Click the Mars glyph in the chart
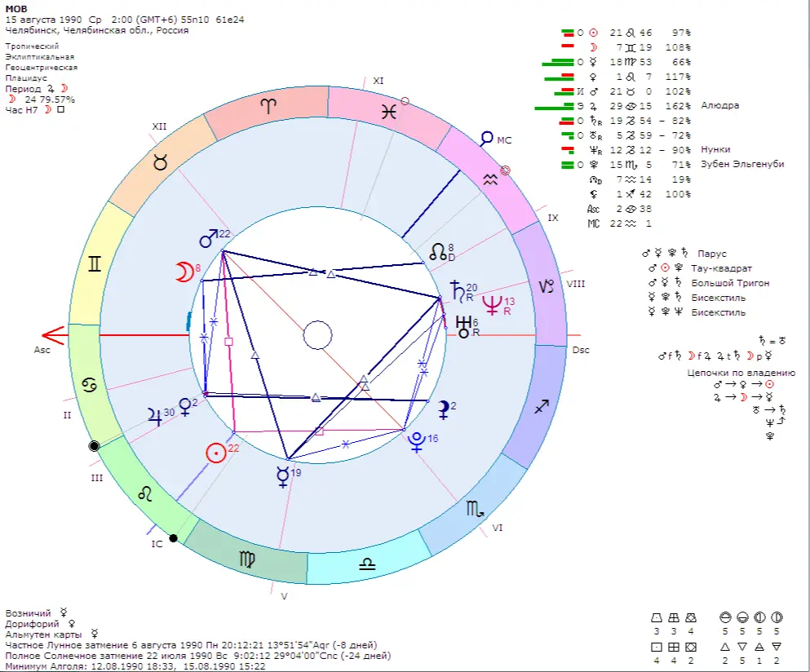This screenshot has width=810, height=672. point(209,239)
